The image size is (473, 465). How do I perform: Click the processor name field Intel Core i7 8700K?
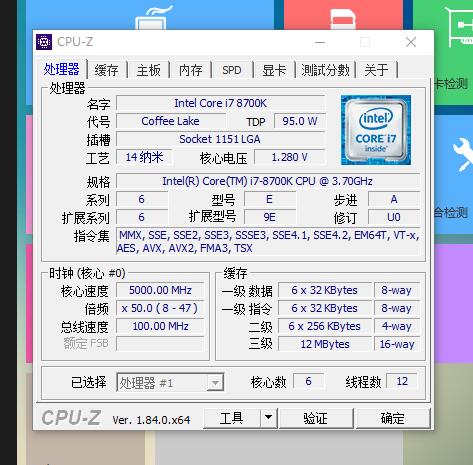tap(220, 103)
